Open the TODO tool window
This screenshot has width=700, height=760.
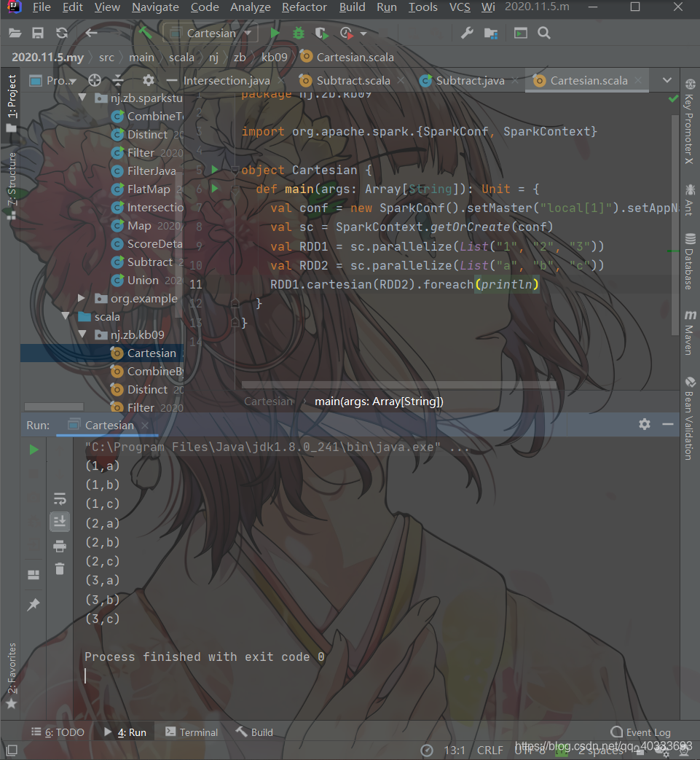pos(58,732)
